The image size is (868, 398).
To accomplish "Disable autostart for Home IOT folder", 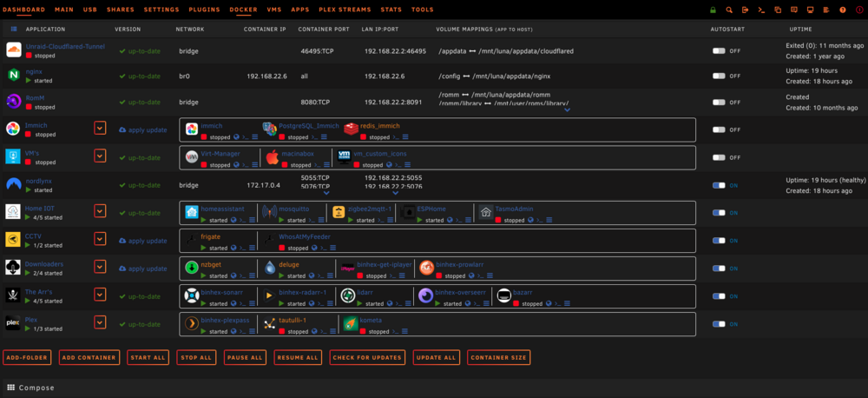I will click(719, 213).
